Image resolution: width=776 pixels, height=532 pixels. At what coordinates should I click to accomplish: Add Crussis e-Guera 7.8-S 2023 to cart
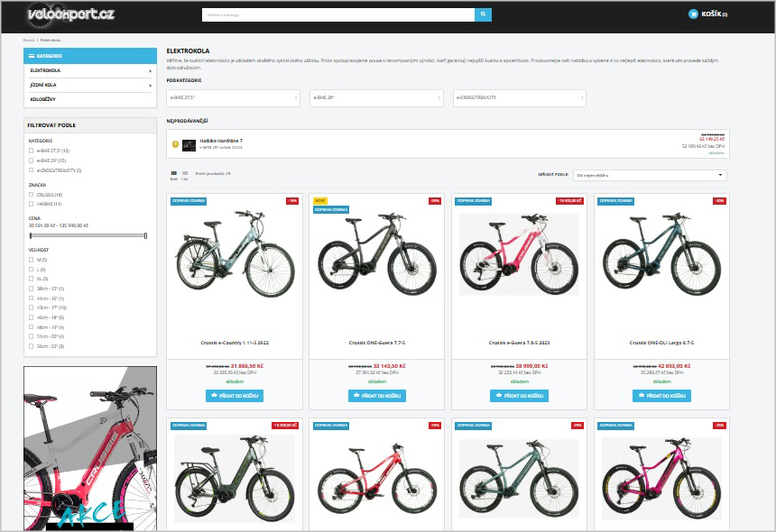(519, 396)
